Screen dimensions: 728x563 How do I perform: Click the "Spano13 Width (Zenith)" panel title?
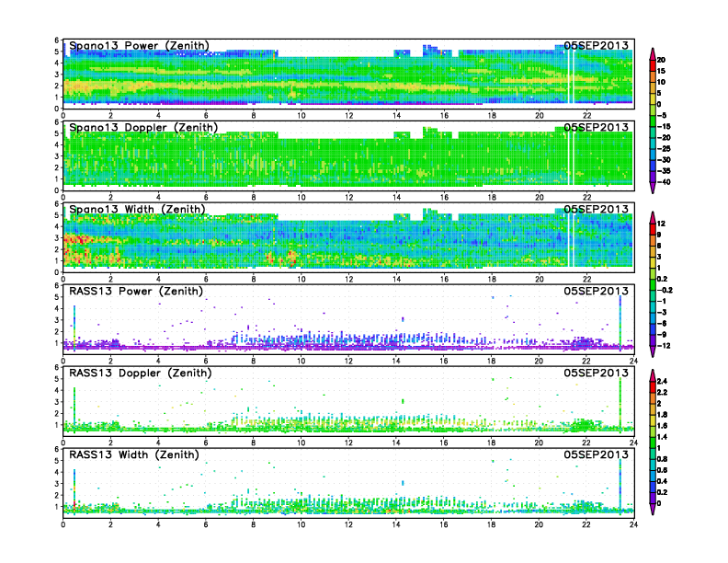click(138, 209)
